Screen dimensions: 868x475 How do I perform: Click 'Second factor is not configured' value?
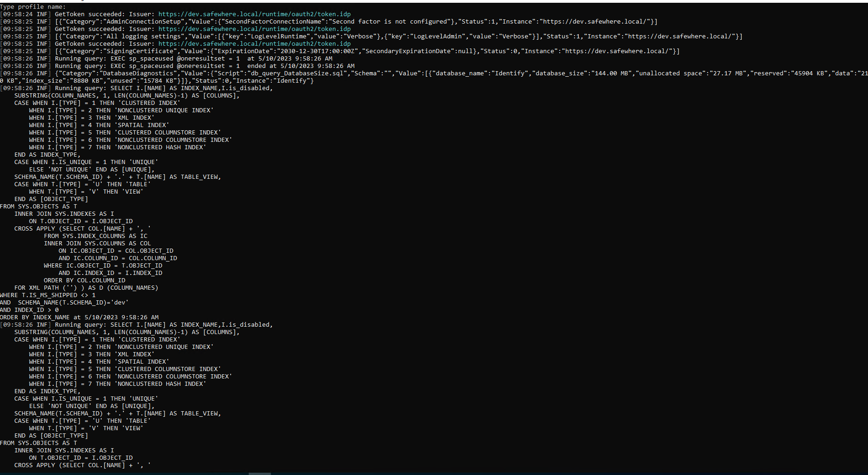pos(390,22)
